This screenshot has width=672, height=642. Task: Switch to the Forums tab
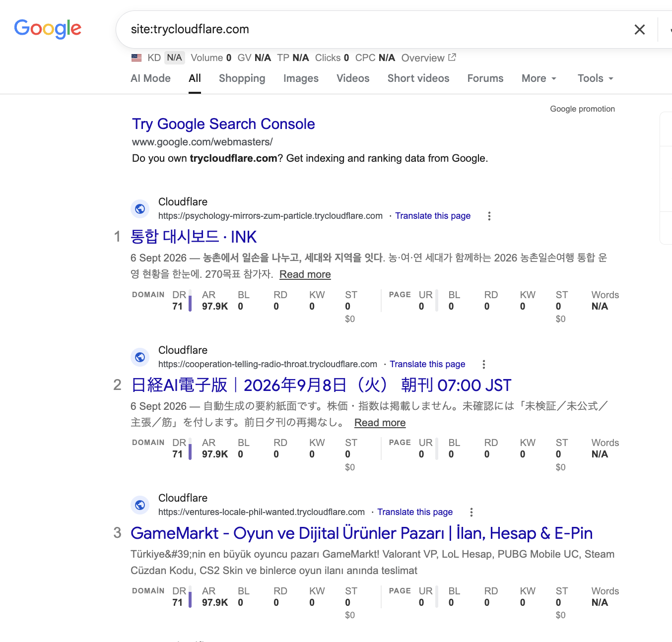(x=485, y=78)
